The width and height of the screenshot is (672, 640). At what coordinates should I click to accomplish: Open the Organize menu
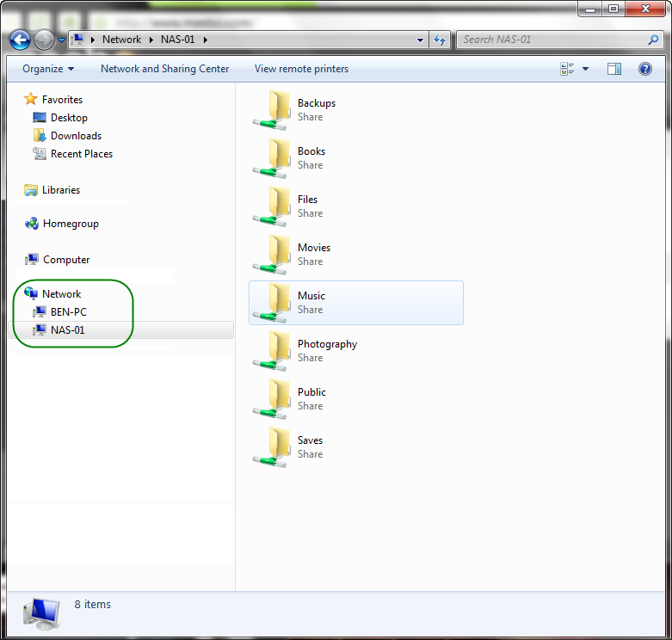tap(48, 69)
